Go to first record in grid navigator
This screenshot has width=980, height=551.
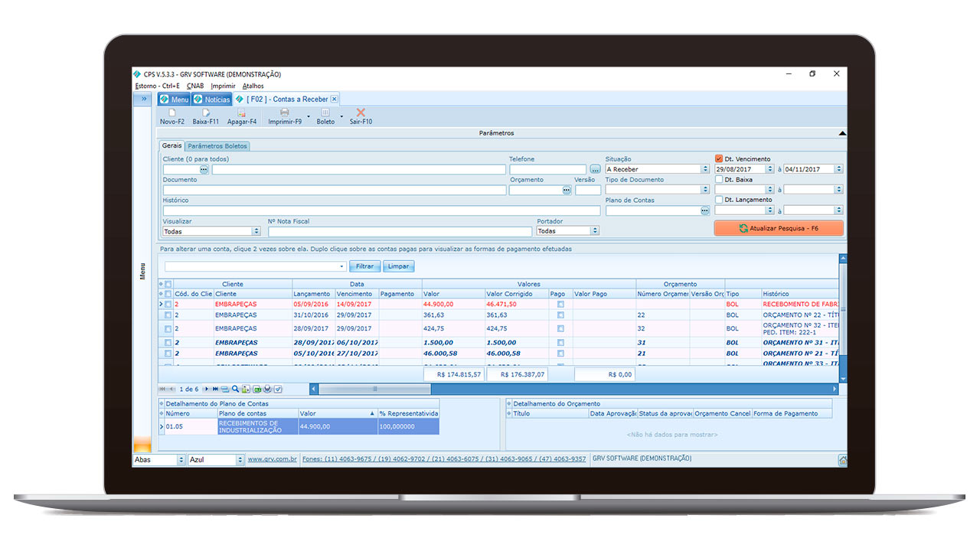click(162, 390)
